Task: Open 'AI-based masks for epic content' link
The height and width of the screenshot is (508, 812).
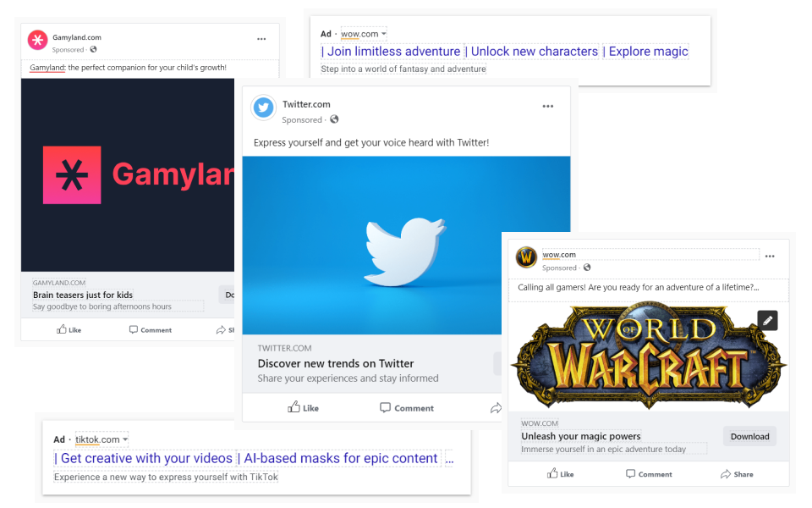Action: tap(341, 458)
